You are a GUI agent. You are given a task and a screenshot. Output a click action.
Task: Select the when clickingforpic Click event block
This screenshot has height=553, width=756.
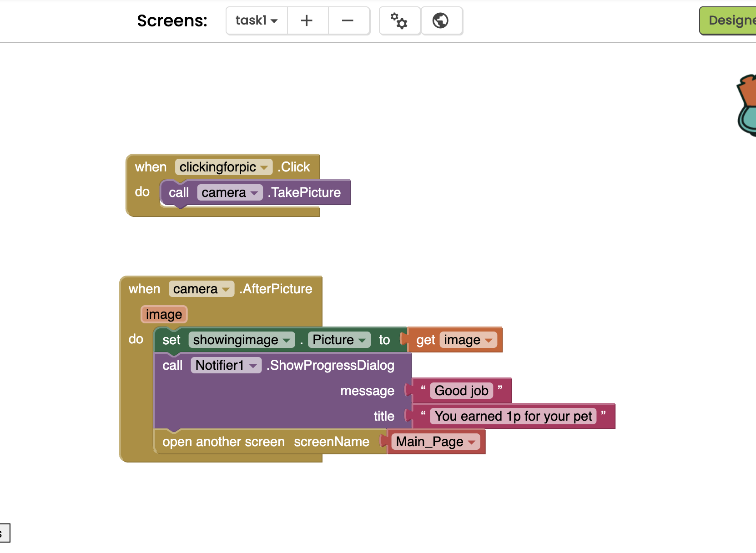[x=222, y=167]
